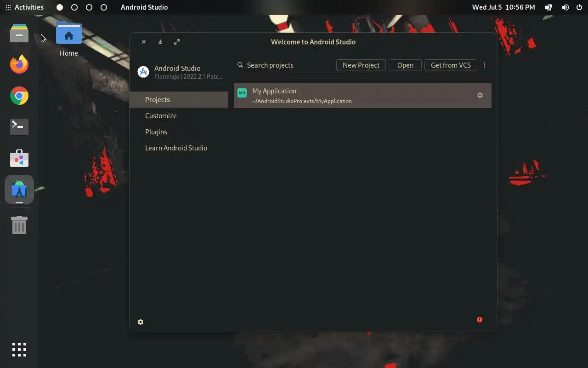Close the Welcome to Android Studio window
The image size is (588, 368).
point(144,42)
